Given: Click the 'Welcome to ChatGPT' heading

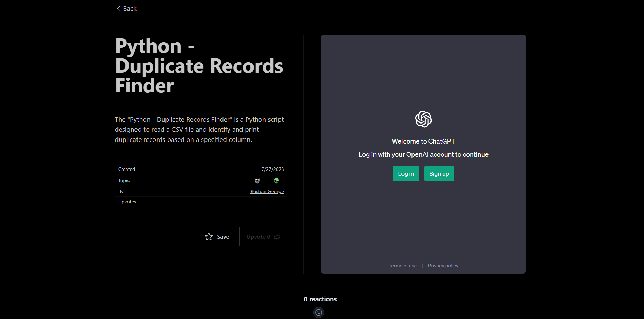Looking at the screenshot, I should tap(423, 141).
